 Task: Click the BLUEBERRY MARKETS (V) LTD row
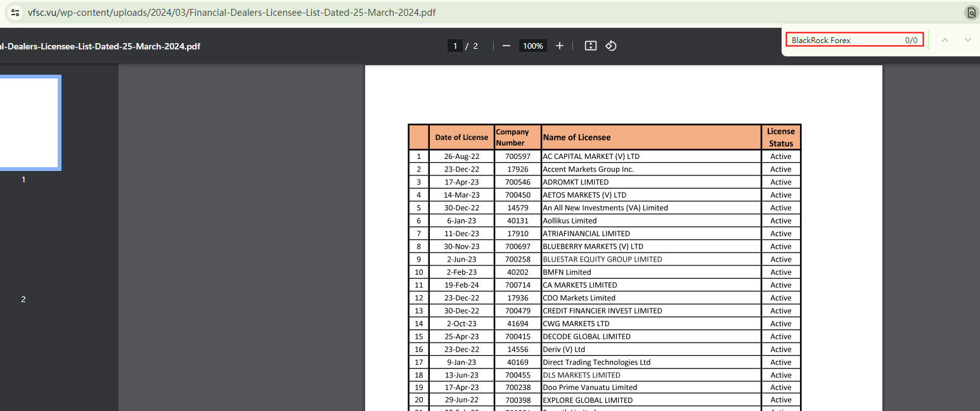tap(593, 246)
